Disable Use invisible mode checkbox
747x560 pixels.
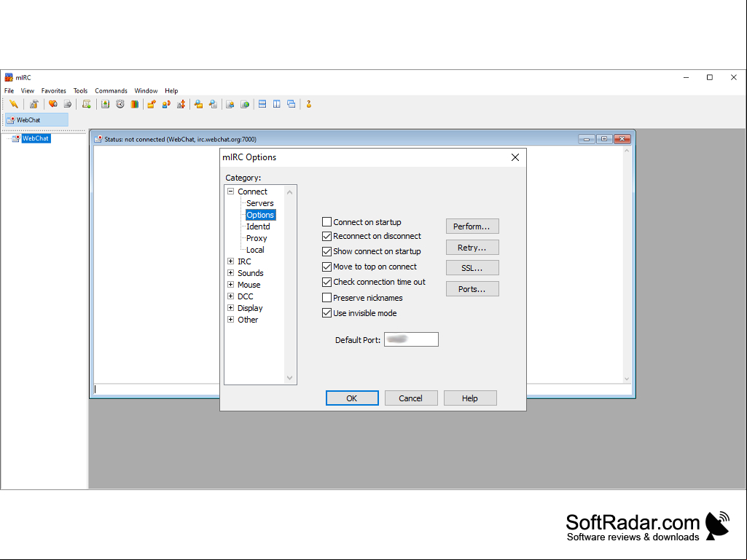[326, 313]
